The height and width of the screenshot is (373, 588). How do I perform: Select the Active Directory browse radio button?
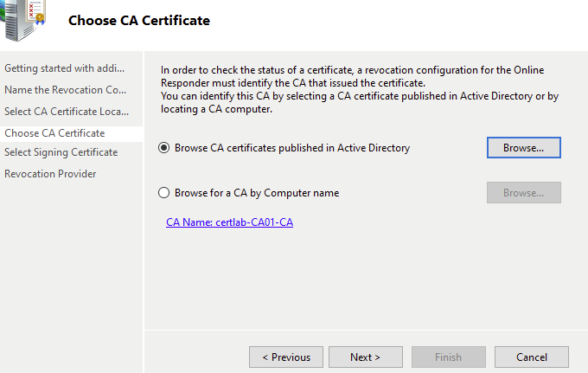pyautogui.click(x=164, y=148)
